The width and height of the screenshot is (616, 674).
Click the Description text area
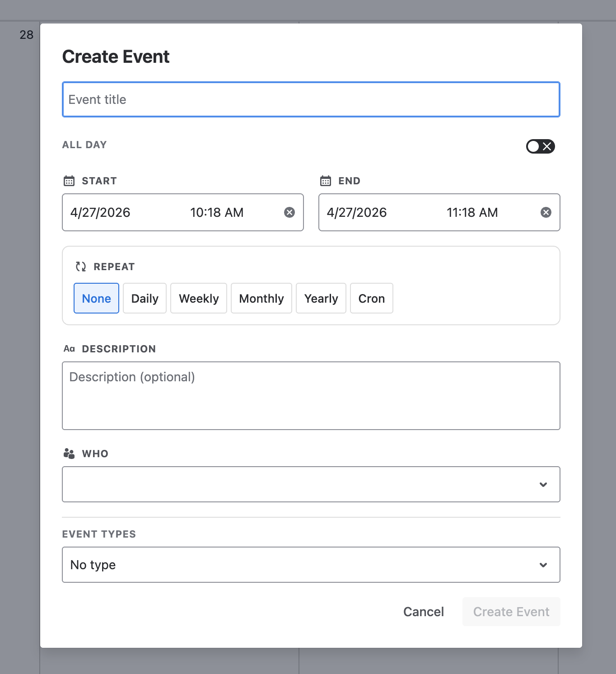pyautogui.click(x=311, y=396)
